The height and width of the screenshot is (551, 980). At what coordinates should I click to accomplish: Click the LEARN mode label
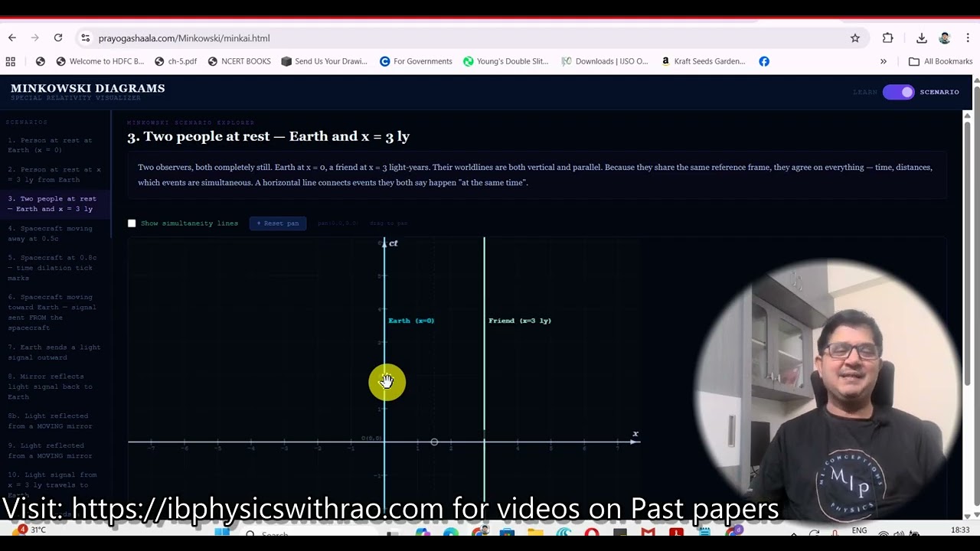pos(865,92)
